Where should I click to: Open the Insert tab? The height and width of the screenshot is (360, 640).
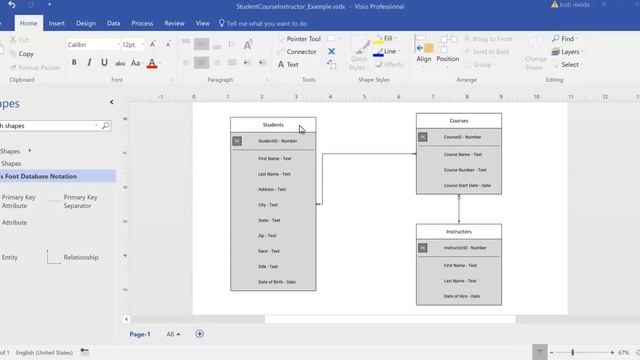click(56, 24)
